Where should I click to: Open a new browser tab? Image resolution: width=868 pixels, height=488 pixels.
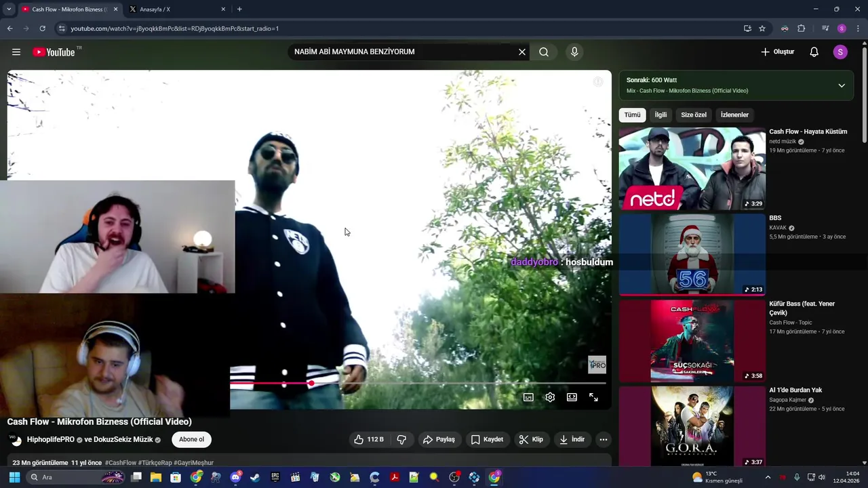(239, 9)
